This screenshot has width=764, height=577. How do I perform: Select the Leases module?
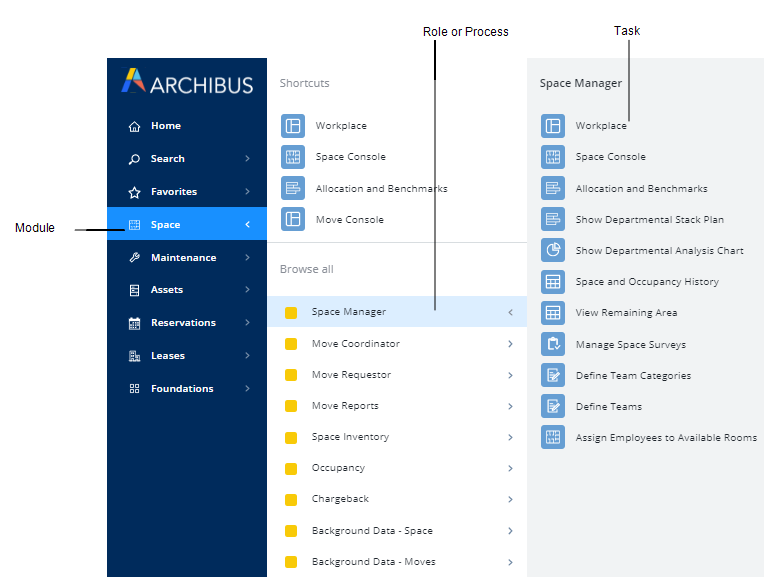point(167,356)
